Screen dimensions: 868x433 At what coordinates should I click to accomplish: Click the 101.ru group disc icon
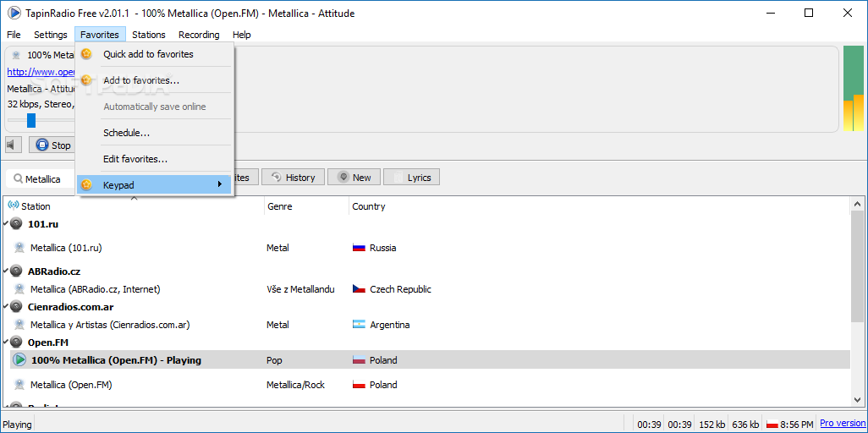(x=16, y=224)
